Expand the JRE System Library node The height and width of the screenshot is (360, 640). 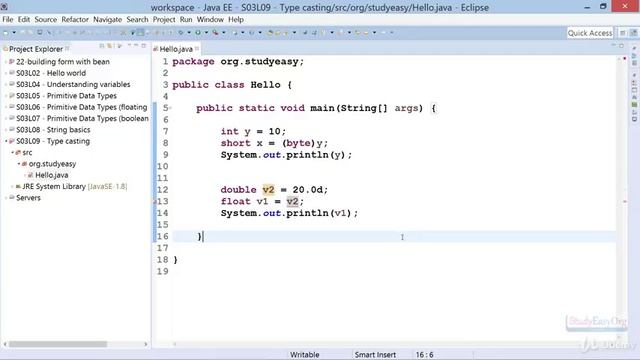click(x=13, y=187)
